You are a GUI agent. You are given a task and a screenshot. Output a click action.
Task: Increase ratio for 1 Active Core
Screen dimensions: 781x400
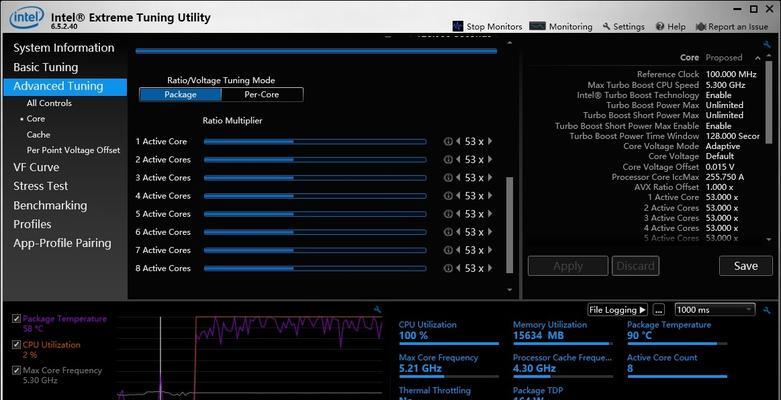[490, 141]
